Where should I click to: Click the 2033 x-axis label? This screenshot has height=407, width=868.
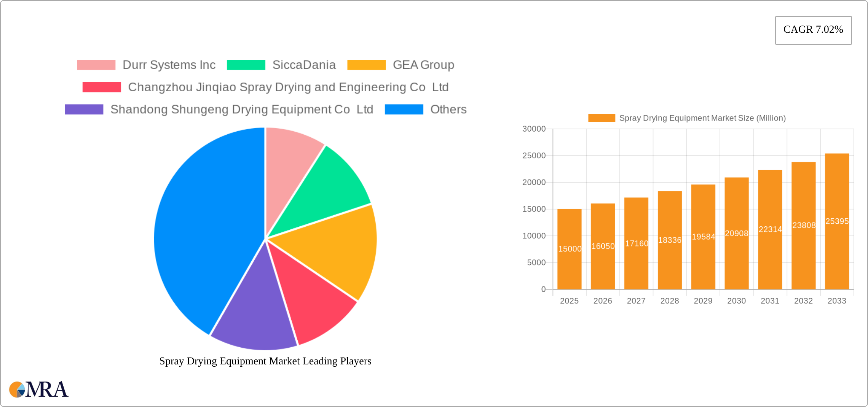pyautogui.click(x=837, y=301)
